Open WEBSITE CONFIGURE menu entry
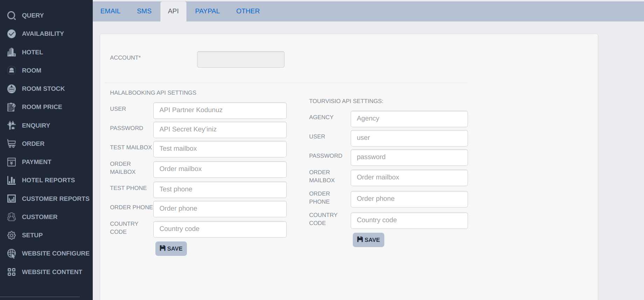The height and width of the screenshot is (300, 644). coord(56,253)
